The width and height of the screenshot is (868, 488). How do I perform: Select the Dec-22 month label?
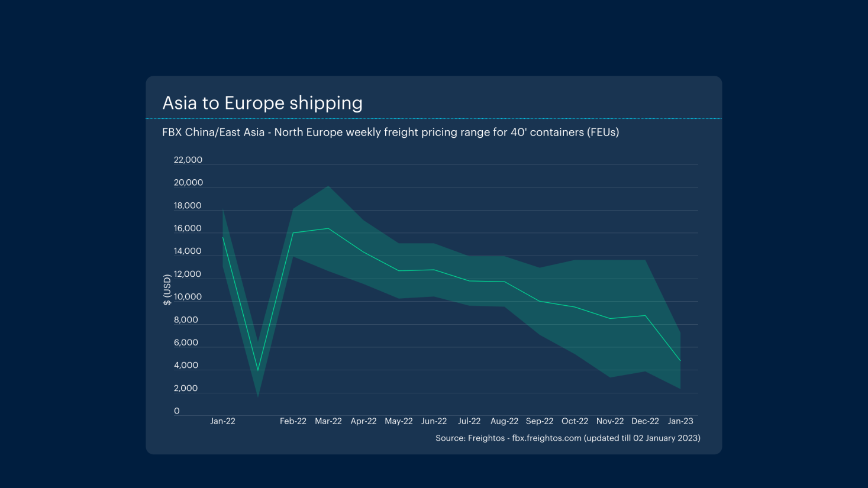tap(645, 421)
